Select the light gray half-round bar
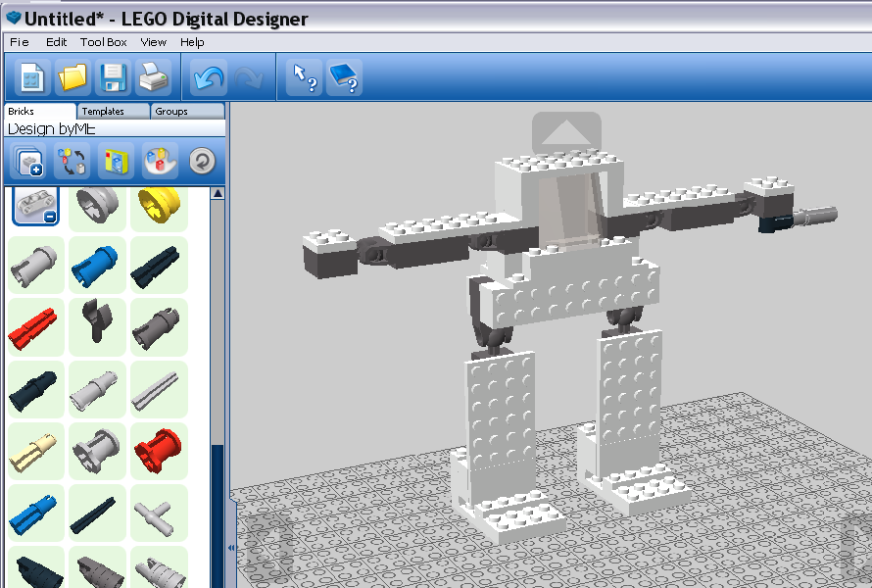The image size is (872, 588). [x=159, y=389]
